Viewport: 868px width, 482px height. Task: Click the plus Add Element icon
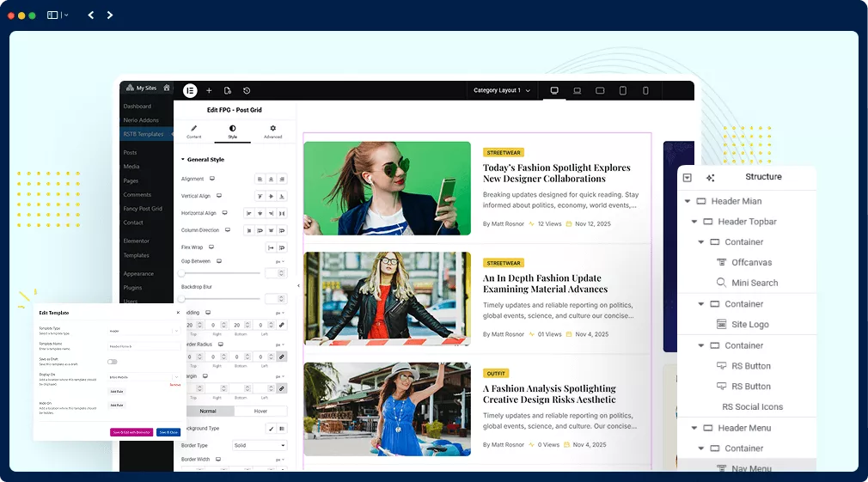point(209,91)
